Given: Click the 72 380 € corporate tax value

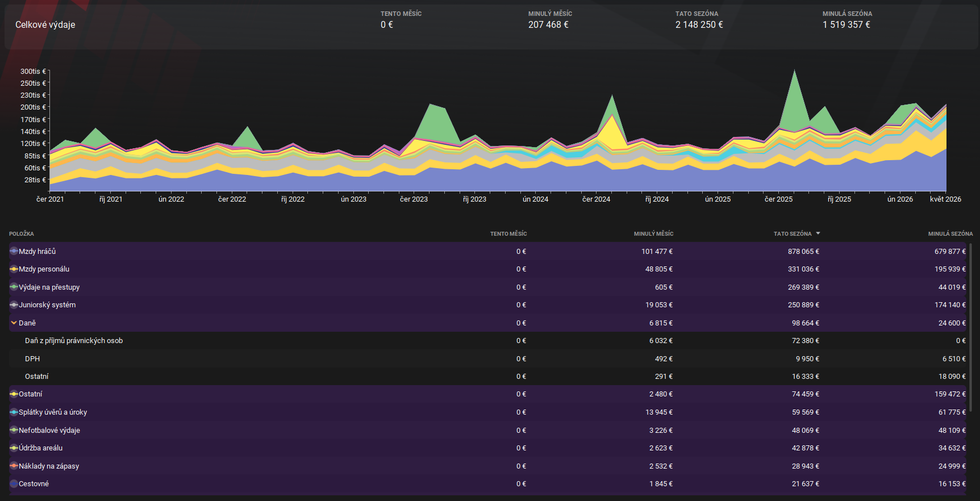Looking at the screenshot, I should click(x=806, y=341).
